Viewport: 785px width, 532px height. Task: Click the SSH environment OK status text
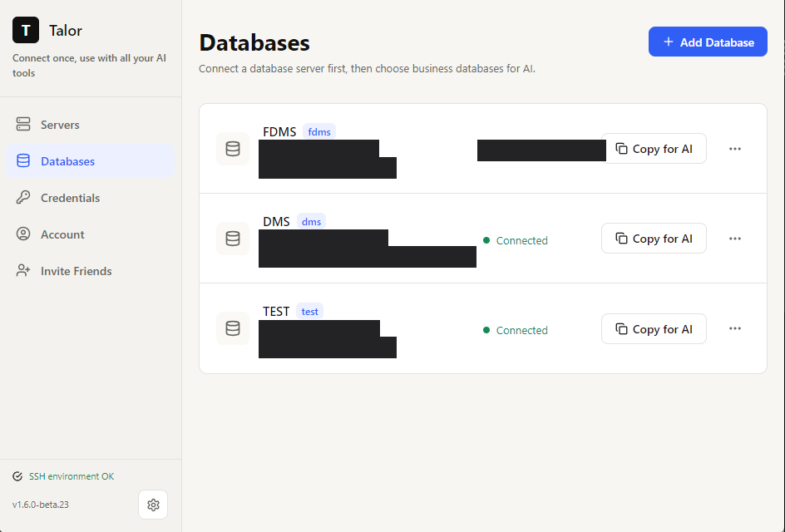72,476
